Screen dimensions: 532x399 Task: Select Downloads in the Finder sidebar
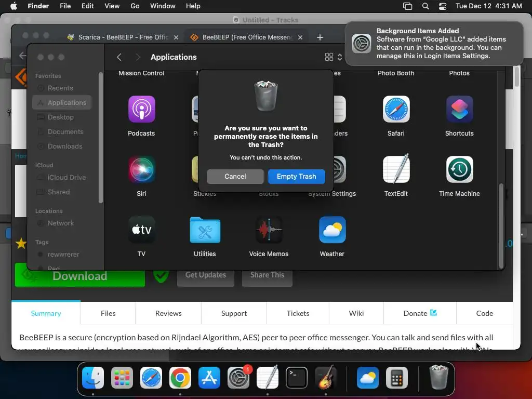click(62, 146)
